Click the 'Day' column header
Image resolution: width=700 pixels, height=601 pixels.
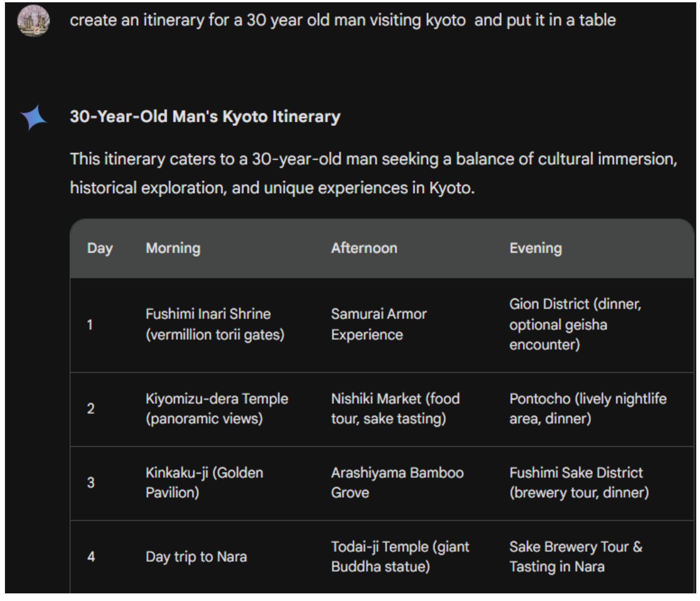click(x=100, y=248)
